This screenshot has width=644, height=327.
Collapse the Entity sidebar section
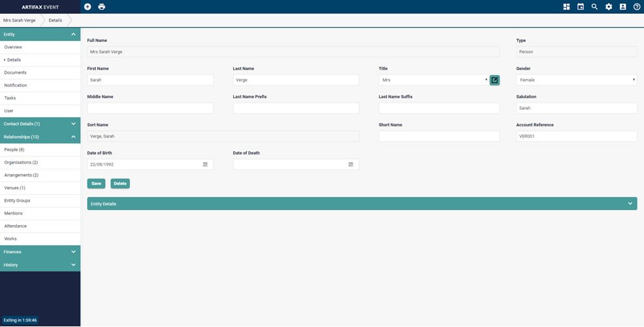point(40,35)
